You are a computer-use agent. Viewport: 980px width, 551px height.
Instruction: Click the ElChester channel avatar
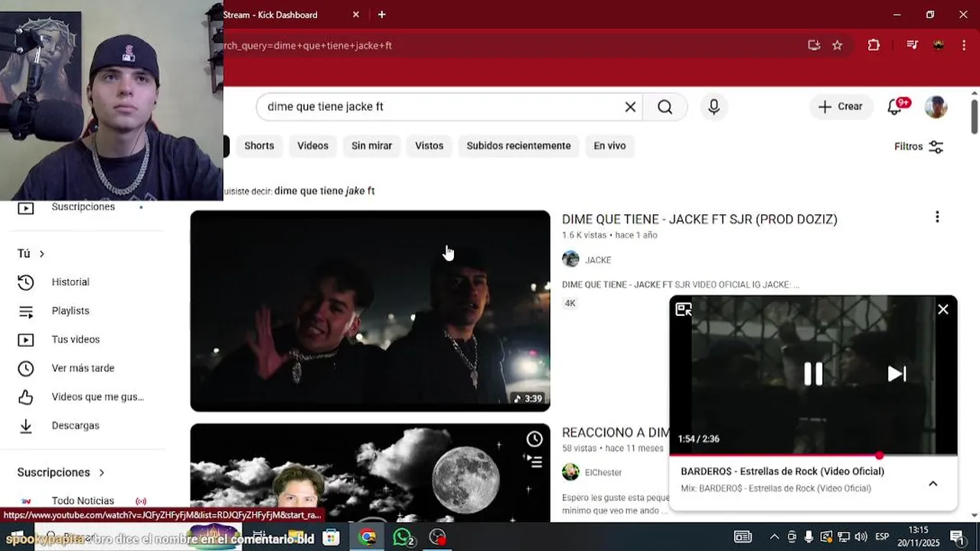(x=570, y=471)
